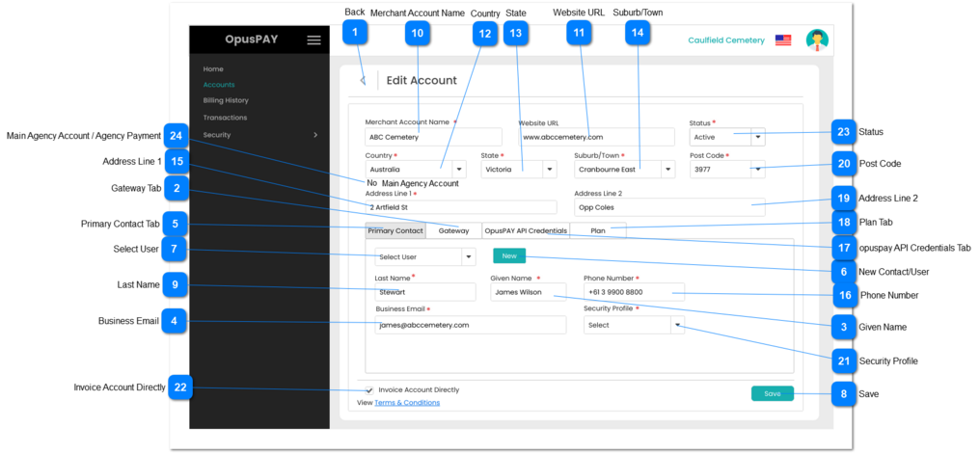Switch to the Gateway tab
Image resolution: width=980 pixels, height=454 pixels.
click(x=452, y=231)
